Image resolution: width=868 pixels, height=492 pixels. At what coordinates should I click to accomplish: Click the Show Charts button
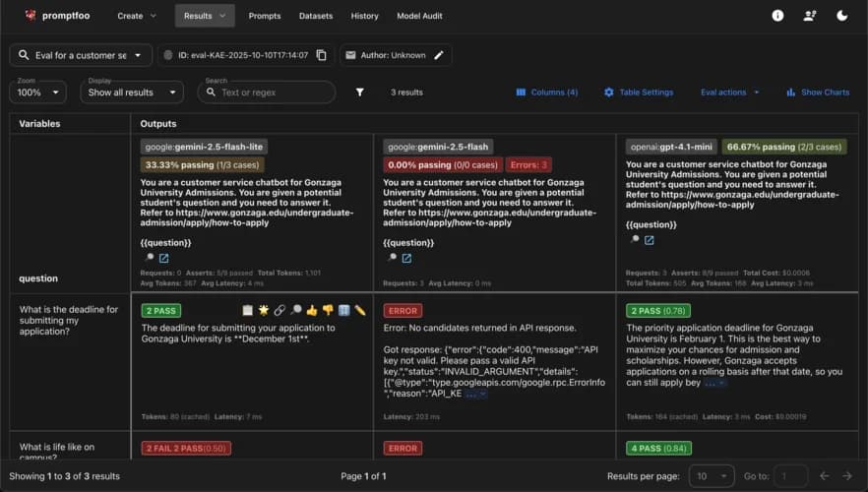[817, 92]
